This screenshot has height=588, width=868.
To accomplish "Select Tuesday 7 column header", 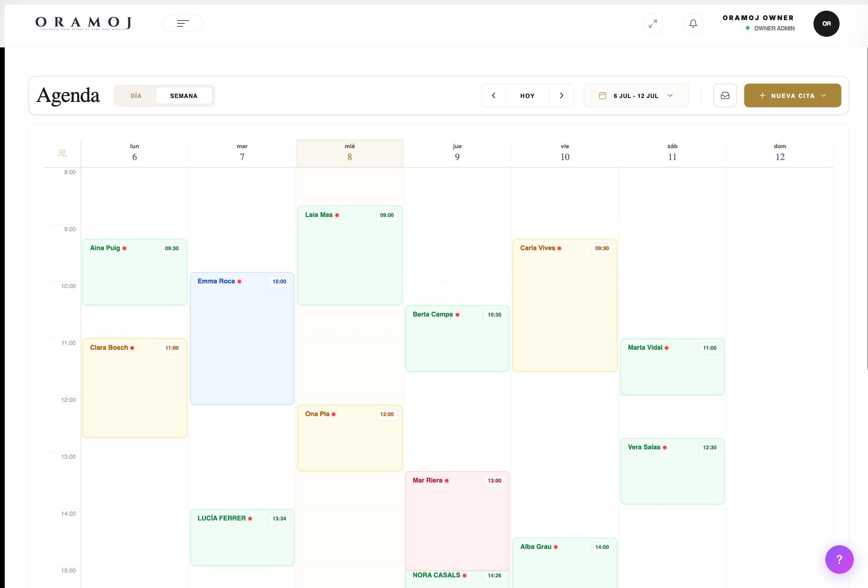I will coord(242,153).
